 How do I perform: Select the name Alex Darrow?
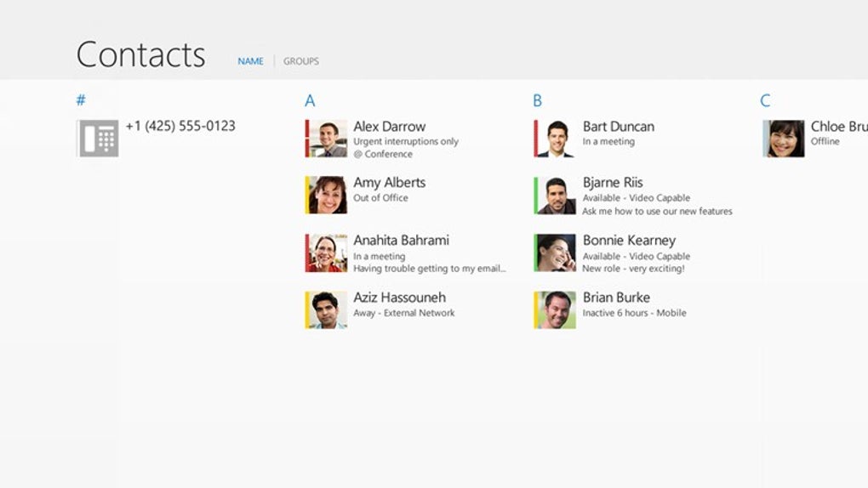coord(390,127)
